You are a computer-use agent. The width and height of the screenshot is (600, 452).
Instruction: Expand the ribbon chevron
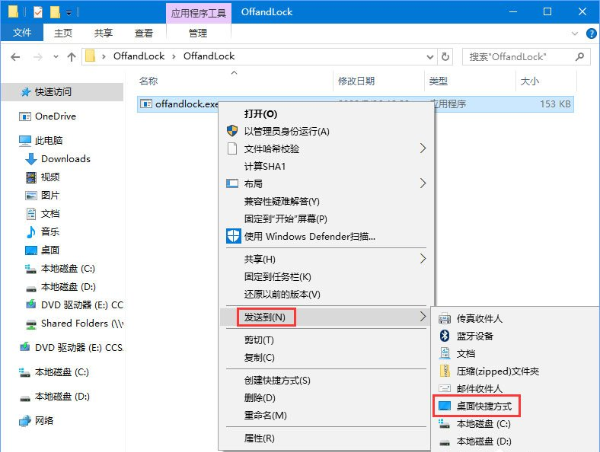tap(575, 34)
